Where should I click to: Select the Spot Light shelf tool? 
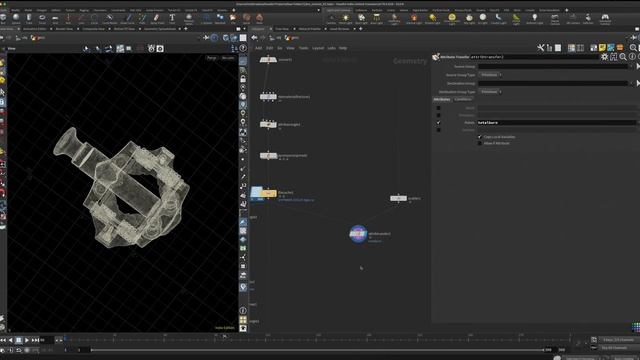tap(361, 18)
